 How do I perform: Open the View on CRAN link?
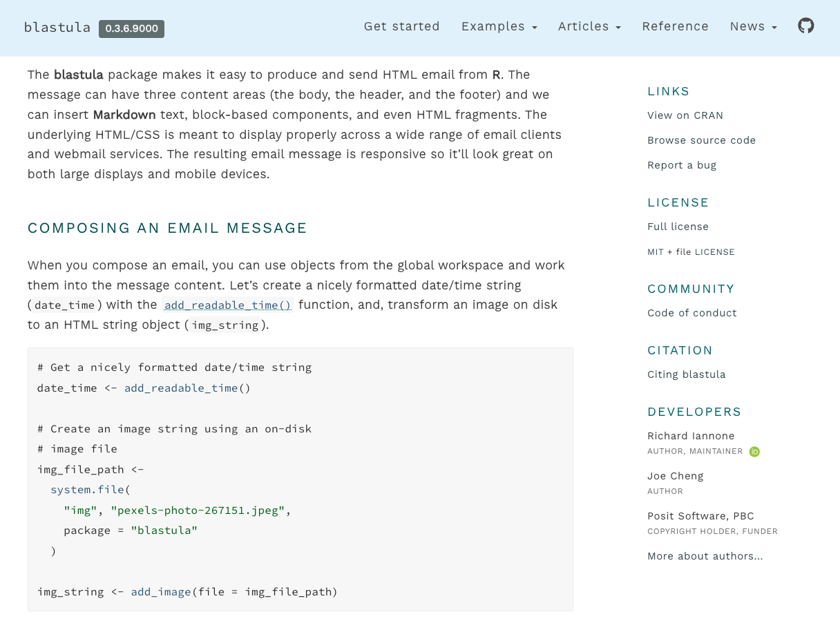[685, 115]
